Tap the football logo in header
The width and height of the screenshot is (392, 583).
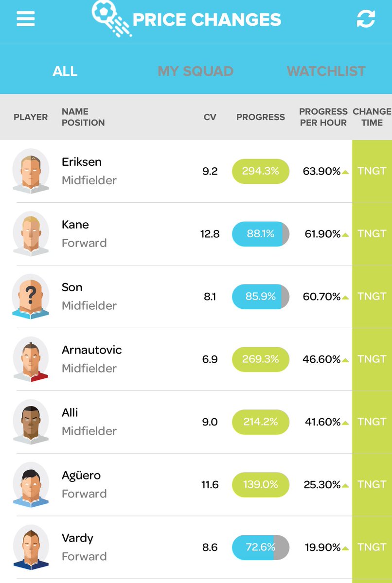pyautogui.click(x=111, y=18)
